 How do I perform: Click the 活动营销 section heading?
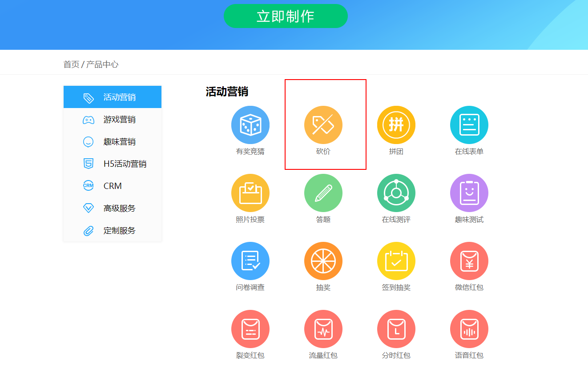pyautogui.click(x=227, y=92)
